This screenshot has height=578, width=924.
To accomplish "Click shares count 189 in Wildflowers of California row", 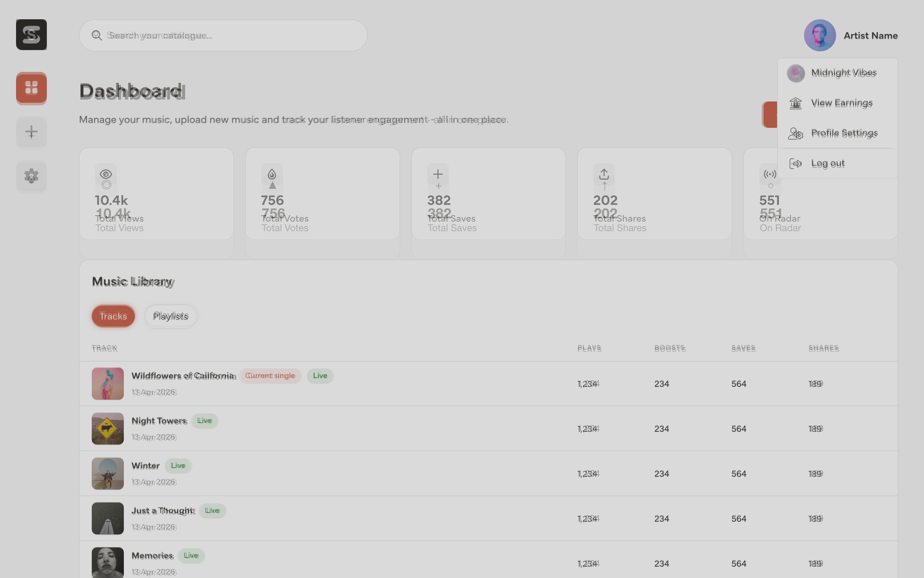I will [x=816, y=384].
